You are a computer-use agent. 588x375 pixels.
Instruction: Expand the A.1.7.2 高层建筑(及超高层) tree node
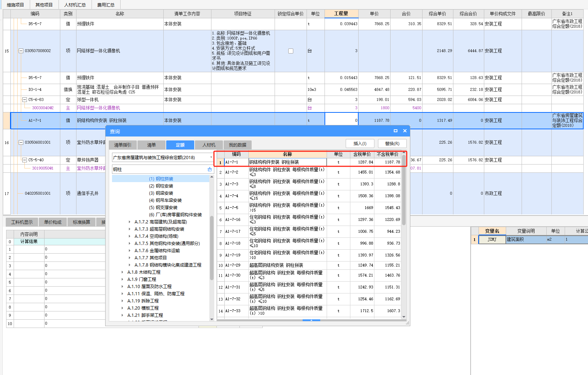point(130,222)
